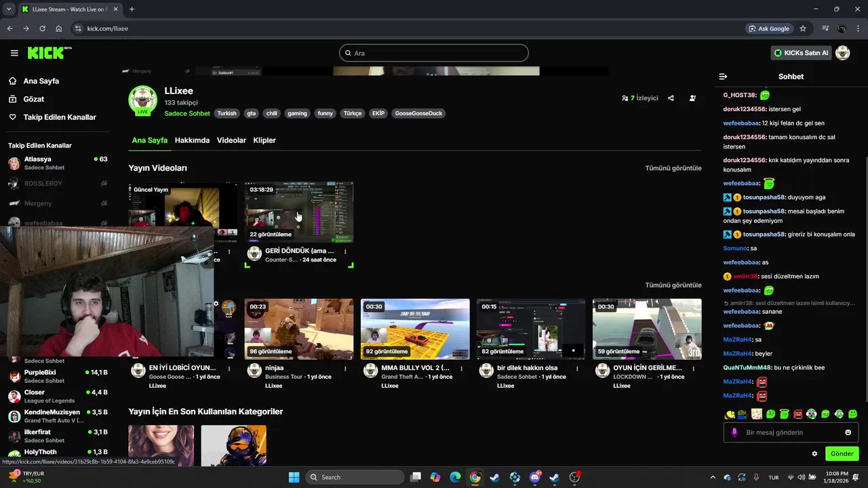Focus the Bir mesaj gönderin chat input
The image size is (868, 488).
pos(791,432)
